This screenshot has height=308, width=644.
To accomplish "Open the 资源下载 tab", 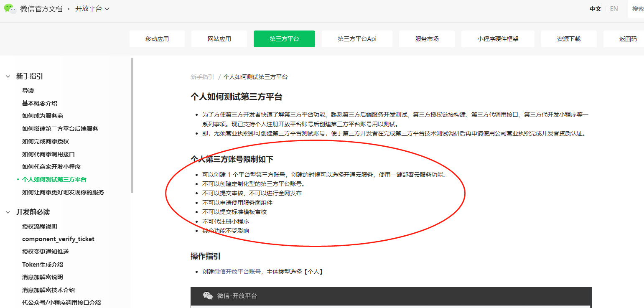I will tap(569, 39).
